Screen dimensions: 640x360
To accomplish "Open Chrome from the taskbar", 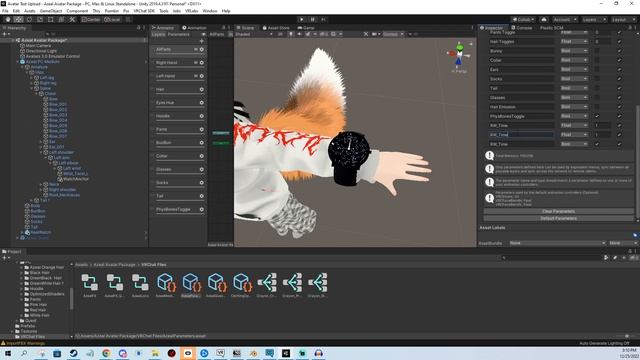I will pos(106,353).
